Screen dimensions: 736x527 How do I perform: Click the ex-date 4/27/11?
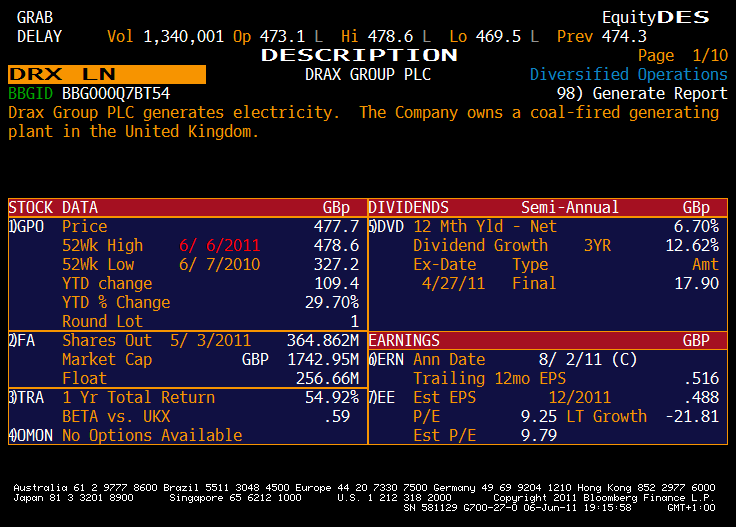[453, 283]
